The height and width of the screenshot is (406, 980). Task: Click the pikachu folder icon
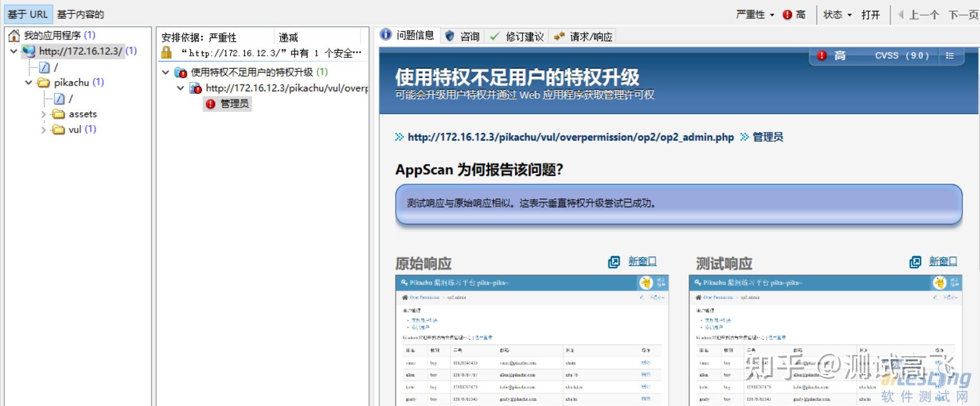pyautogui.click(x=43, y=82)
